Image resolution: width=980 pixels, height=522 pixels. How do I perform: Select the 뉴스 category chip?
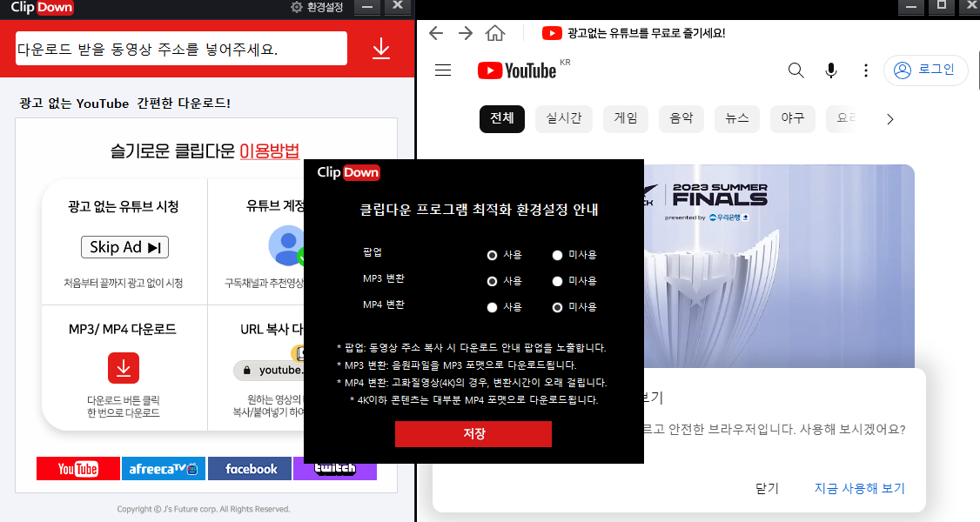tap(737, 118)
